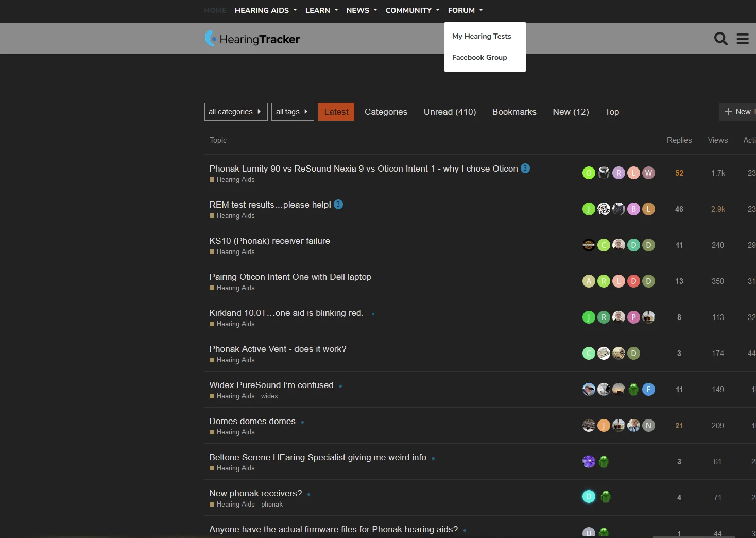
Task: Click the 'F' avatar on Widex PureSound row
Action: tap(649, 390)
